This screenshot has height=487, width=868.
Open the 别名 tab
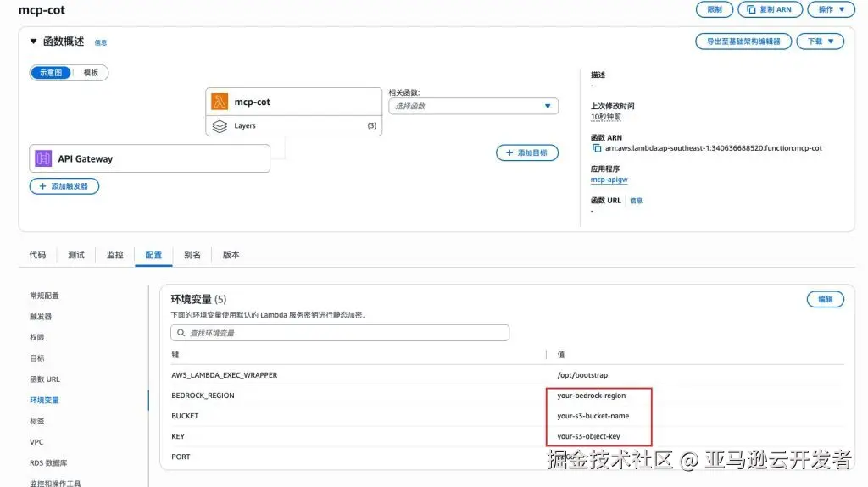coord(192,255)
